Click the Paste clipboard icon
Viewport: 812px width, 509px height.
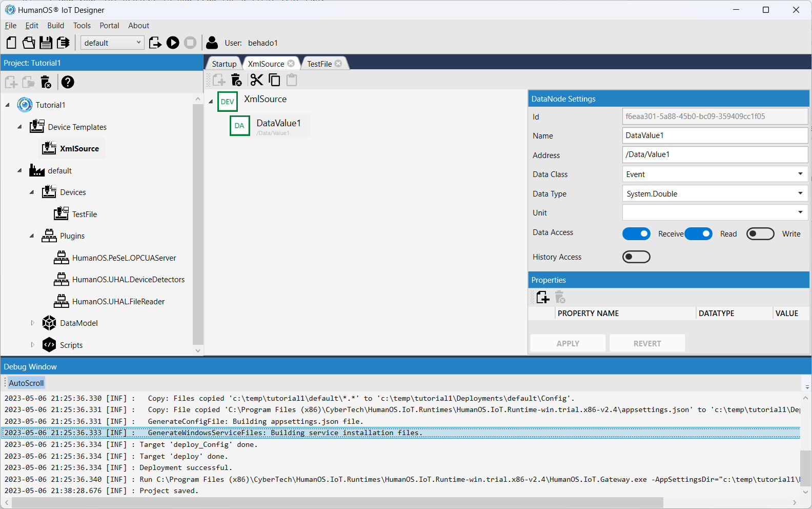click(x=292, y=80)
